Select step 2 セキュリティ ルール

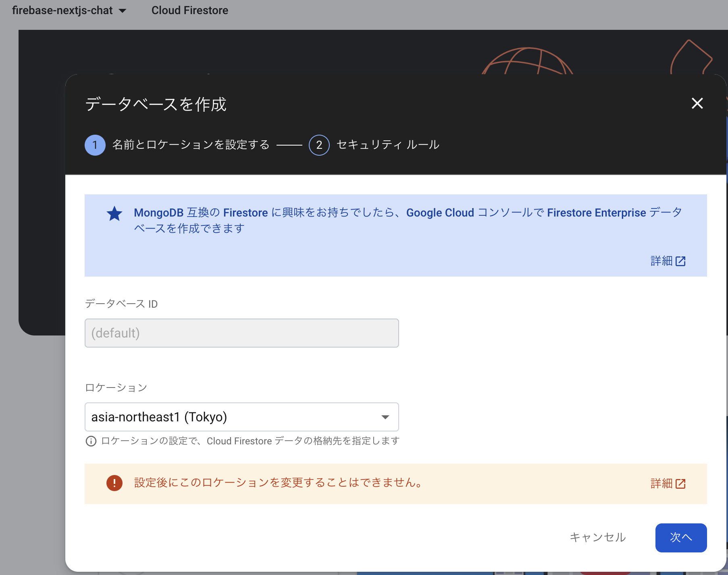coord(374,145)
